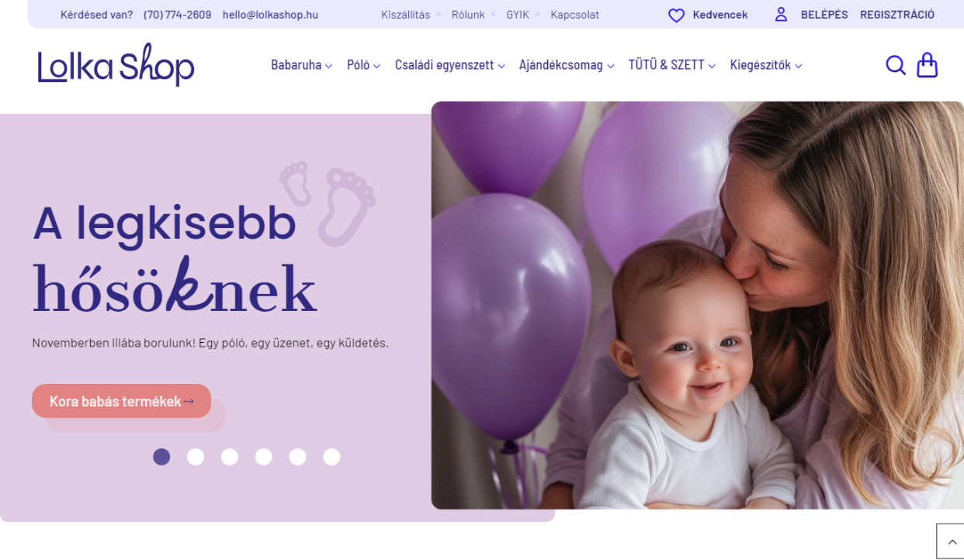This screenshot has width=964, height=560.
Task: Open the TÜTÜ & SZETT menu
Action: tap(672, 65)
